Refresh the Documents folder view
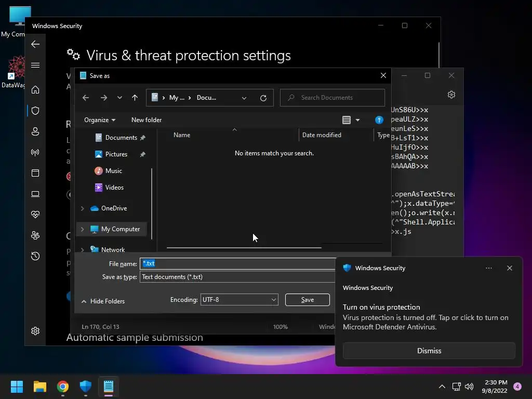532x399 pixels. (x=263, y=98)
